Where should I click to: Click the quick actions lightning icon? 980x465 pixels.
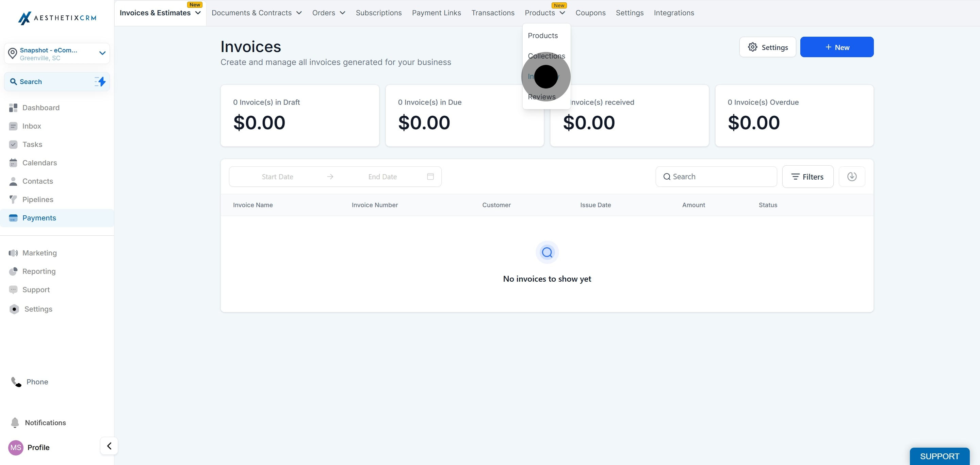100,81
